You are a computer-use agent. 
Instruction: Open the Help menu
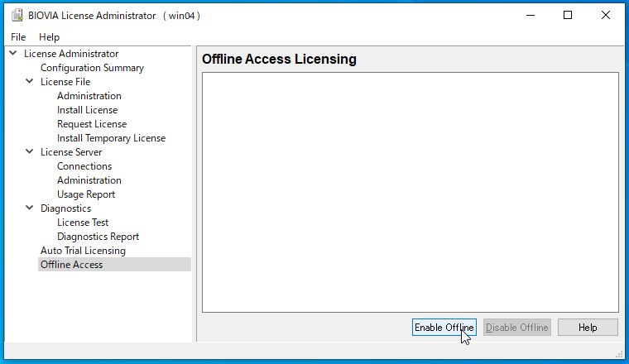[x=49, y=37]
